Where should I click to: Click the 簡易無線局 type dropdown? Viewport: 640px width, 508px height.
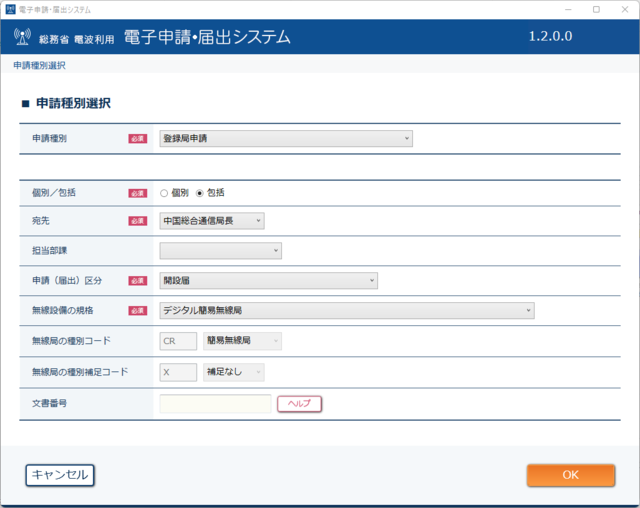242,341
